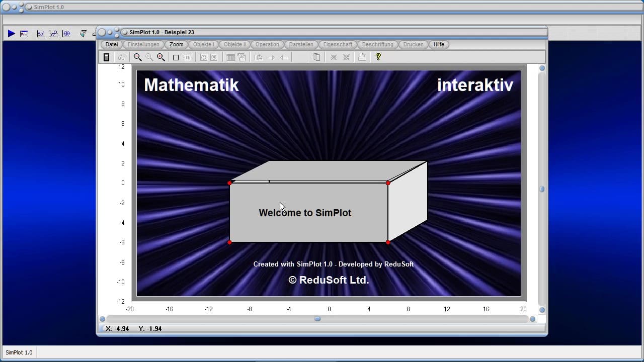Click the greyed binoculars icon

122,57
